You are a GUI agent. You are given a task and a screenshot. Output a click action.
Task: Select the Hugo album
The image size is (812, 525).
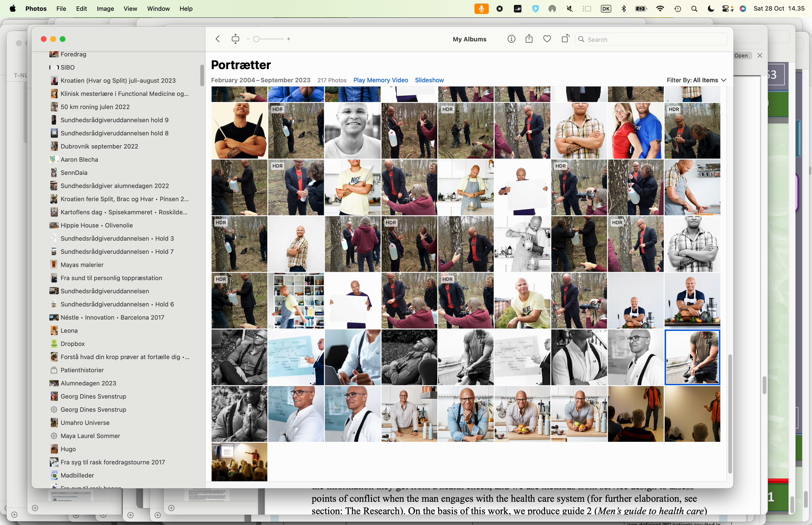(x=68, y=449)
